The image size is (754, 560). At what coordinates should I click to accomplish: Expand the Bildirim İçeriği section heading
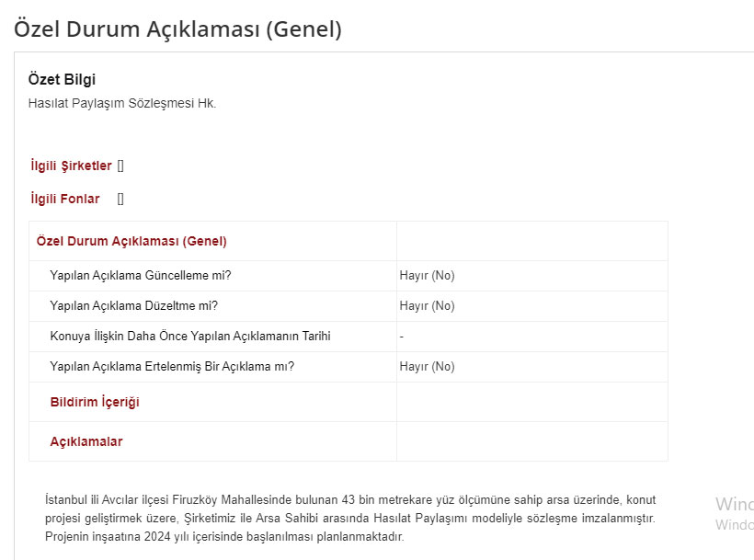coord(95,402)
